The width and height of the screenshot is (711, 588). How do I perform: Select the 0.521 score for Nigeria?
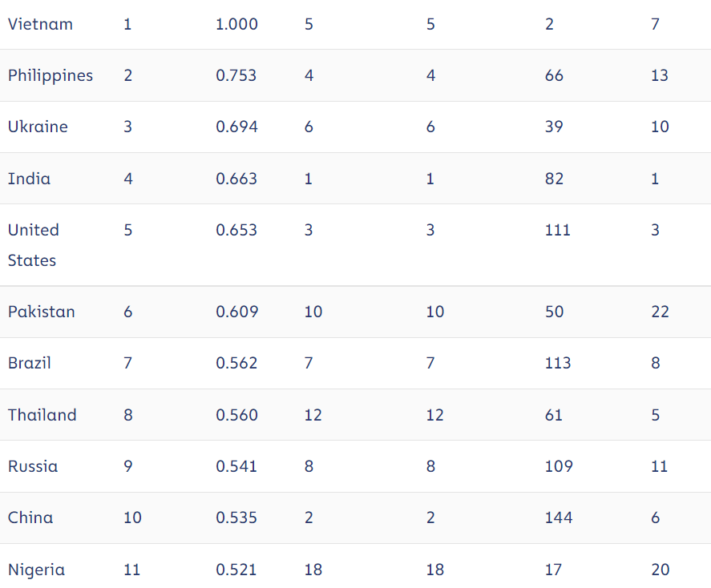[x=236, y=570]
